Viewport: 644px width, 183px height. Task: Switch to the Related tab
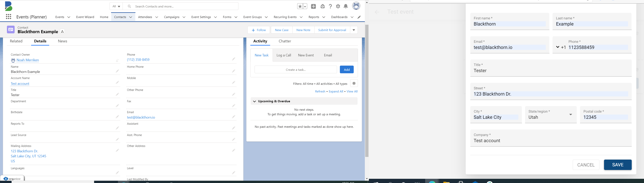pyautogui.click(x=16, y=41)
